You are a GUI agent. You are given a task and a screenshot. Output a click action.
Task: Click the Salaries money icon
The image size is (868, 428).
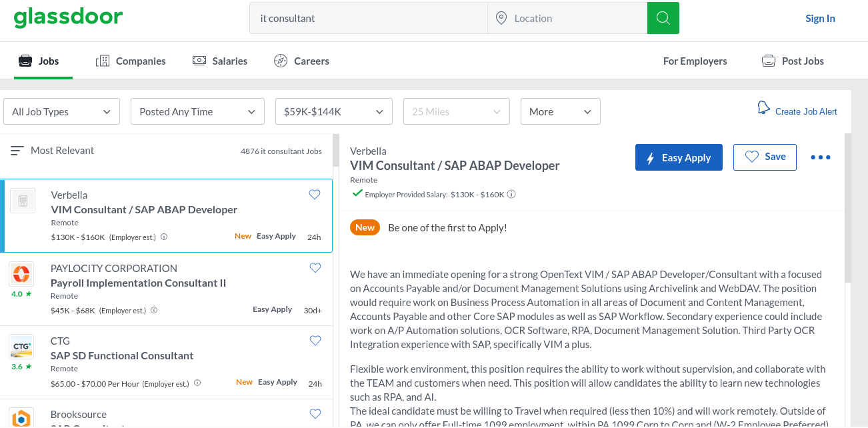tap(199, 61)
